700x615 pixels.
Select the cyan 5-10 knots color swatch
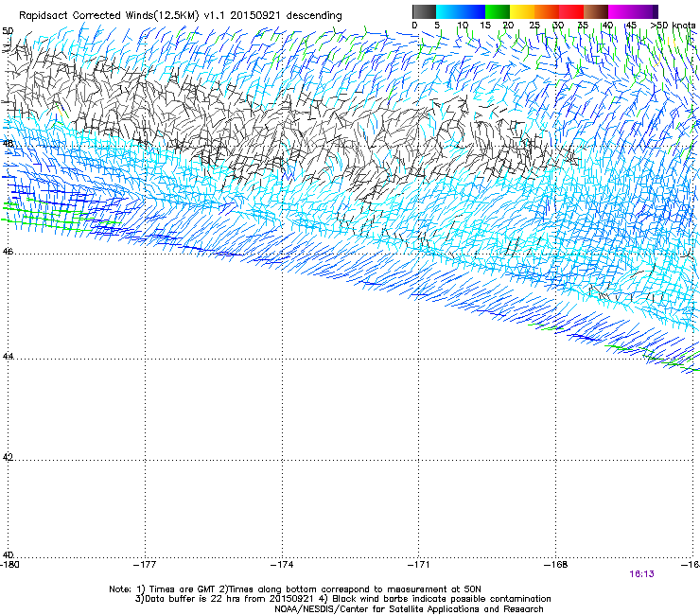point(448,11)
